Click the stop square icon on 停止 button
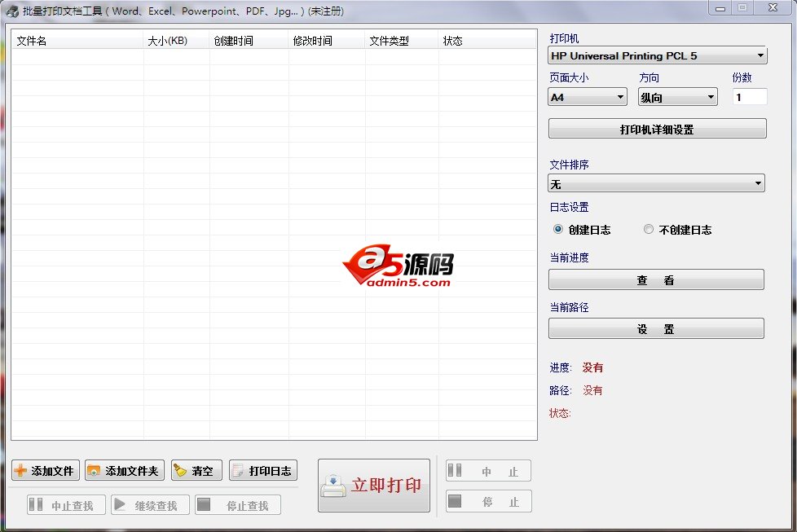This screenshot has height=532, width=797. point(455,501)
